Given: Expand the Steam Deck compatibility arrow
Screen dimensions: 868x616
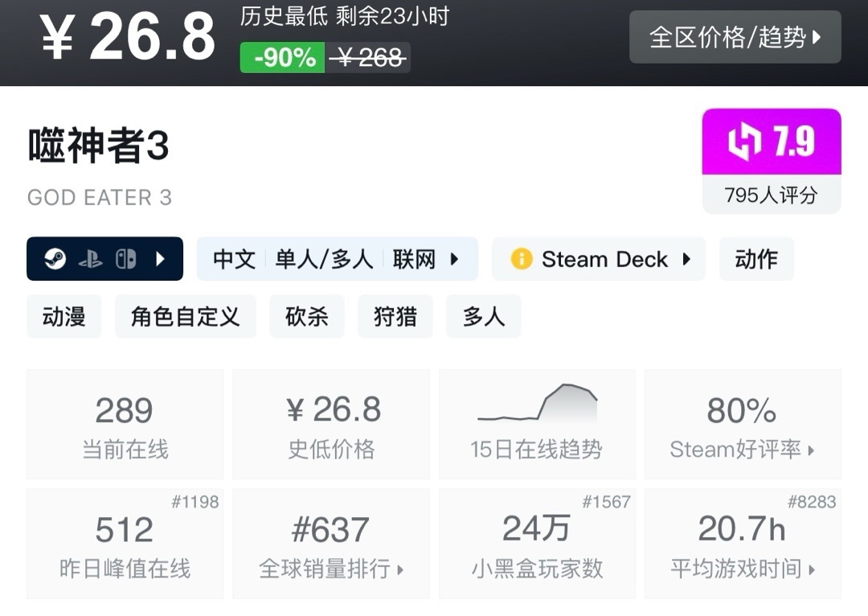Looking at the screenshot, I should coord(686,259).
